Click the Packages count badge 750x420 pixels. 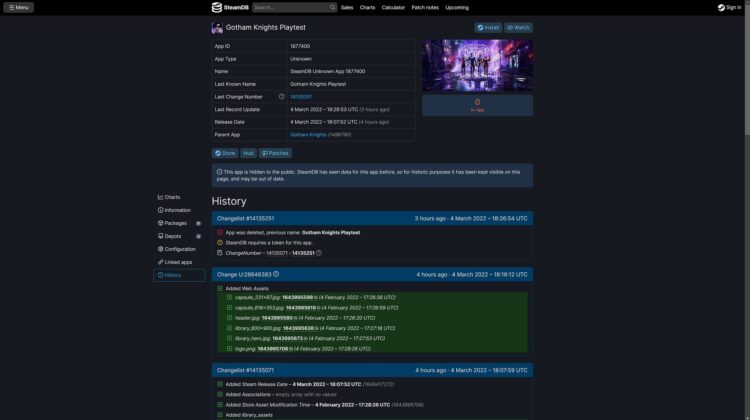click(x=199, y=223)
